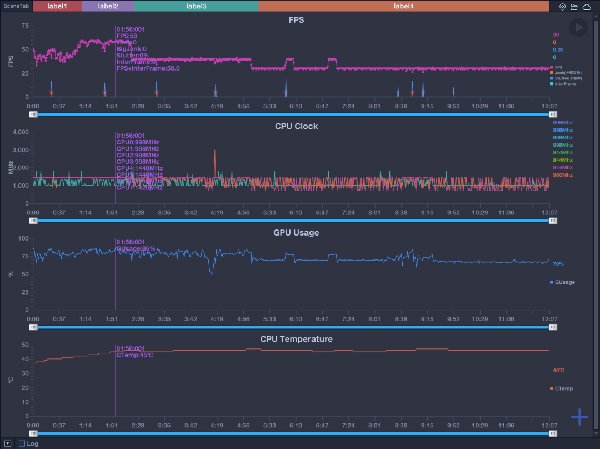
Task: Click the Log icon at bottom left
Action: click(x=9, y=443)
